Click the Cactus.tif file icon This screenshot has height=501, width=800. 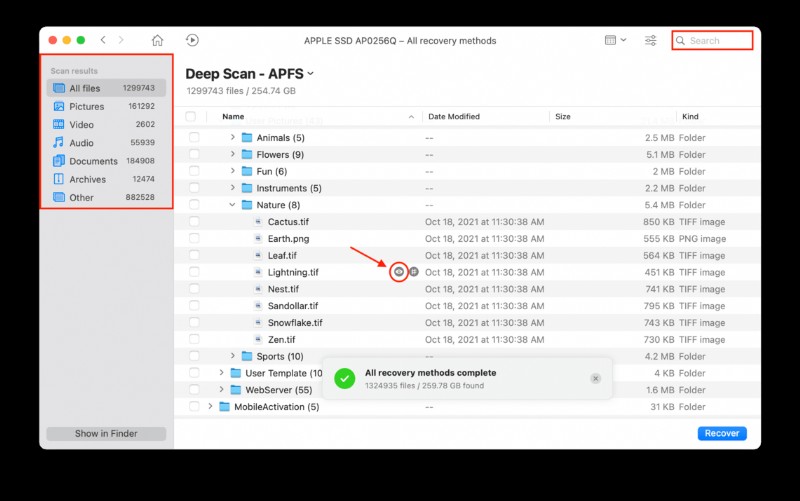258,221
